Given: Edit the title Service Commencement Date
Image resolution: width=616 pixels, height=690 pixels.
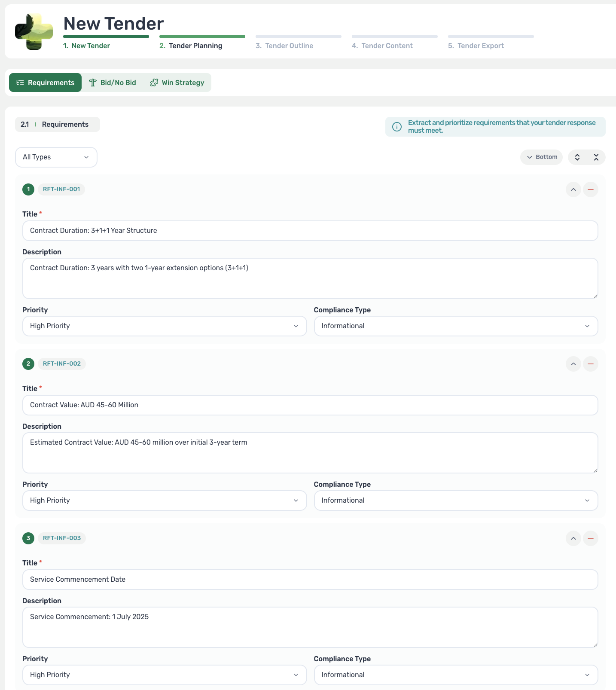Looking at the screenshot, I should coord(310,580).
